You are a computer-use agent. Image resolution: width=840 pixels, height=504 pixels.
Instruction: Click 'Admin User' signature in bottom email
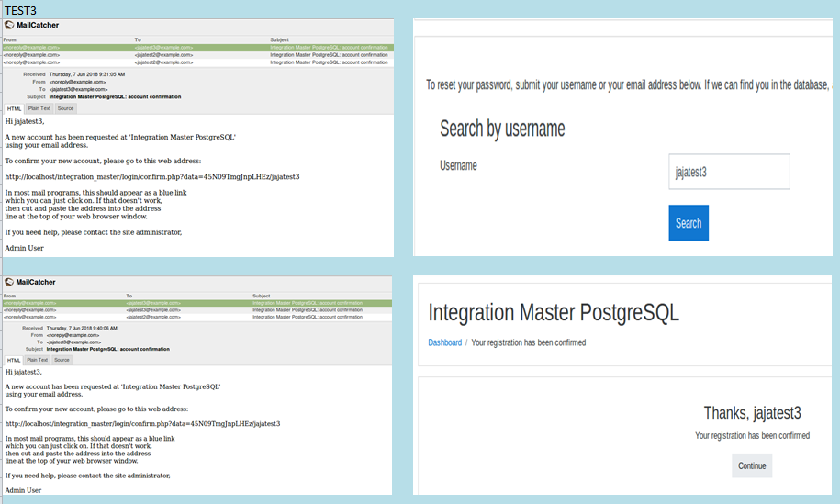click(x=23, y=490)
